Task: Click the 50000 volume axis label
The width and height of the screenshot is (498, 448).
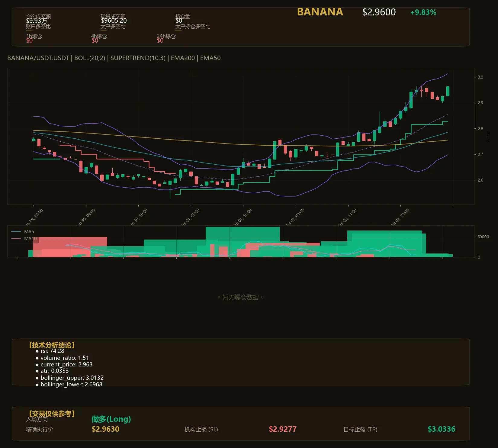Action: [x=483, y=237]
